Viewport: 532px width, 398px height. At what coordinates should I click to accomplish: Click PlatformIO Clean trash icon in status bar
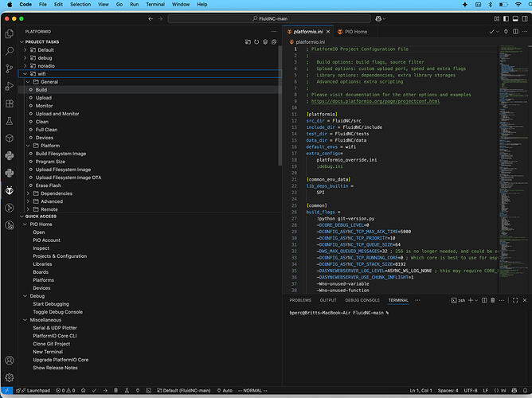point(116,391)
